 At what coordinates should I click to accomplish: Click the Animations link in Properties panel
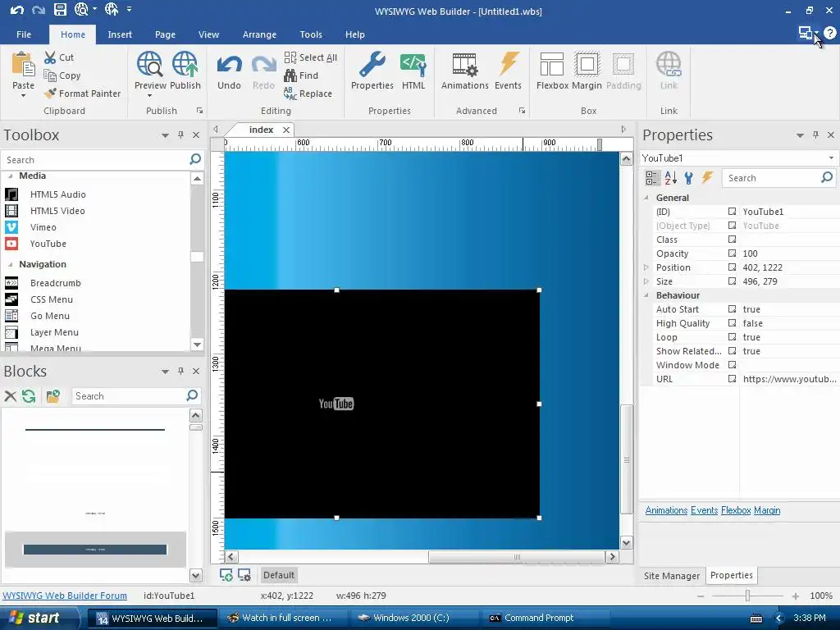[666, 510]
